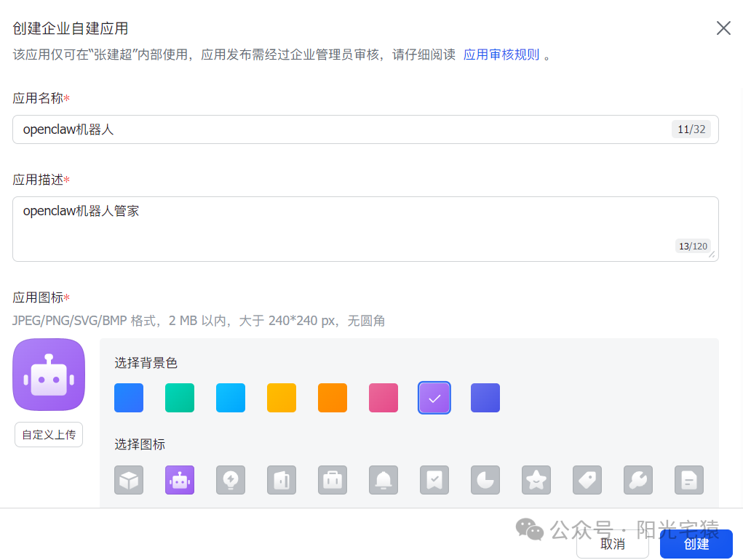Choose the pie chart app icon
Viewport: 743px width, 560px height.
coord(485,480)
